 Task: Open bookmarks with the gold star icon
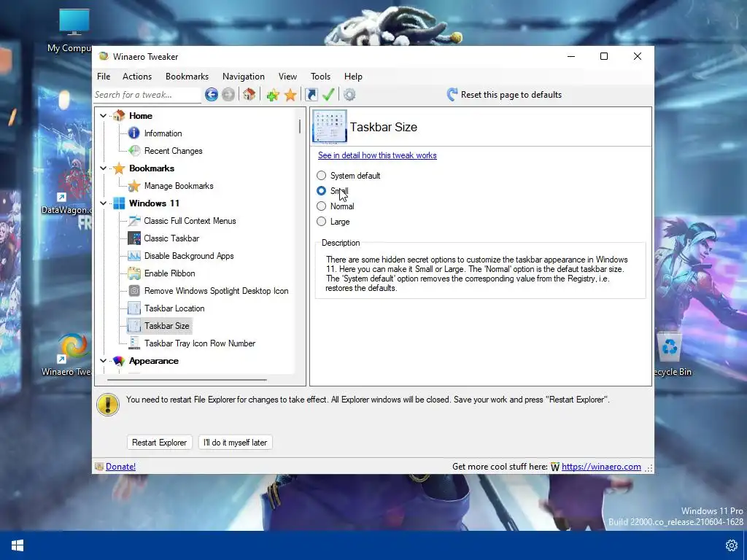pos(290,96)
